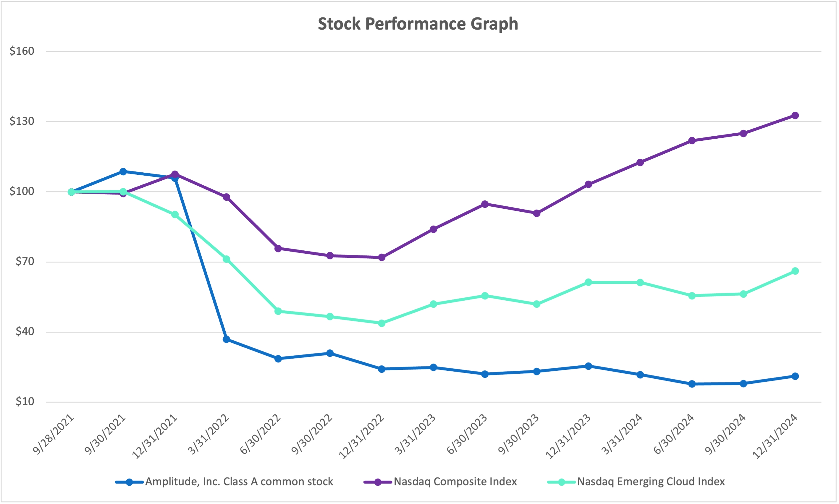Screen dimensions: 839x504
Task: Click Emerging Cloud point at 12/31/2022
Action: point(381,323)
